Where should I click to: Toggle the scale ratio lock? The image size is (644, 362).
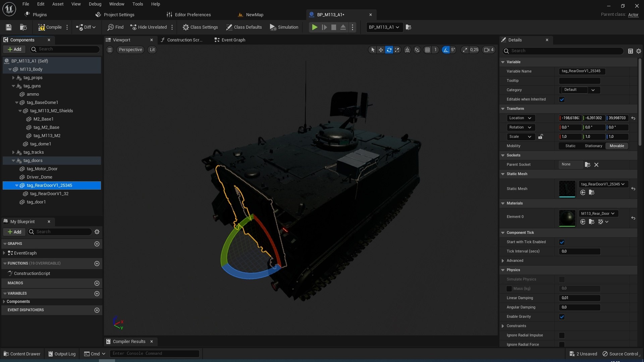[x=541, y=137]
